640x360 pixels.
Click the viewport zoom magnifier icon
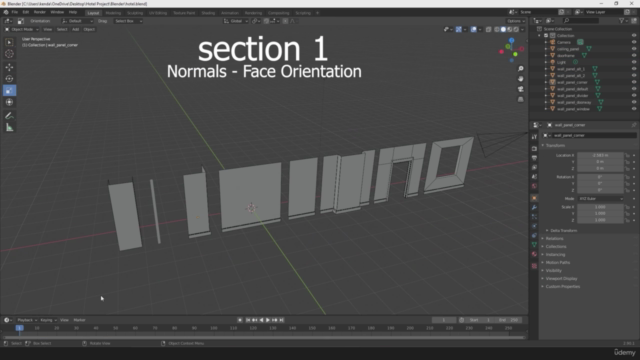[x=520, y=69]
